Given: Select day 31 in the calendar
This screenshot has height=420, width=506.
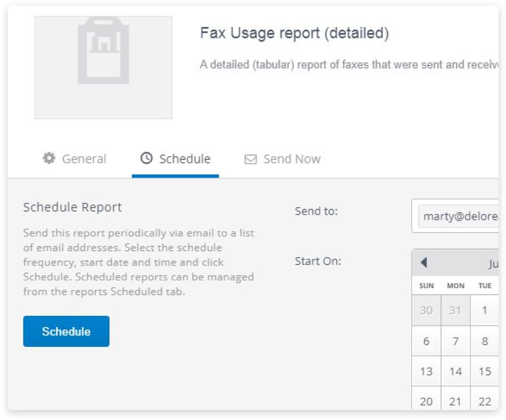Looking at the screenshot, I should click(x=455, y=310).
